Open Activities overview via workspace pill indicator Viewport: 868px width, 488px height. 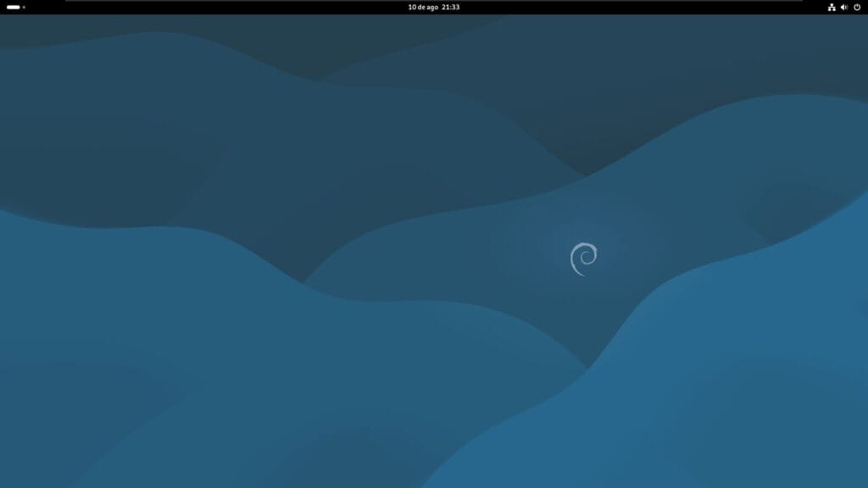(14, 7)
